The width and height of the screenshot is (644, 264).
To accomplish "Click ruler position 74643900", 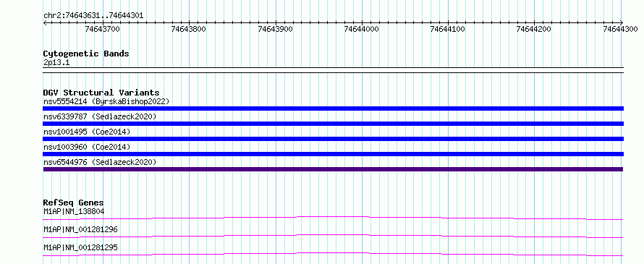I will click(x=275, y=29).
